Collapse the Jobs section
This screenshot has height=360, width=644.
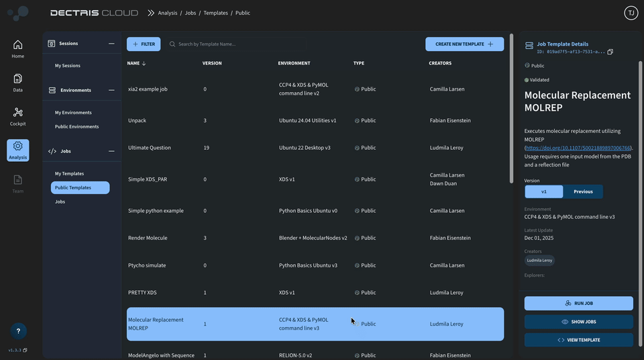(111, 151)
